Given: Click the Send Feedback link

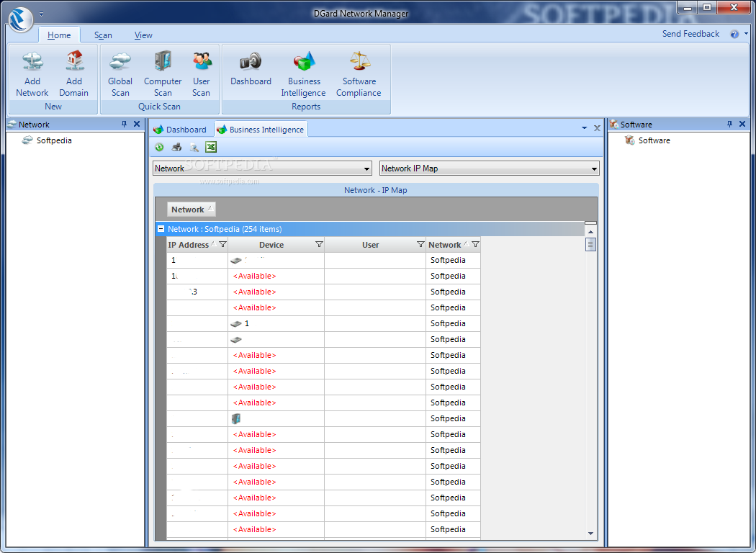Looking at the screenshot, I should coord(690,34).
